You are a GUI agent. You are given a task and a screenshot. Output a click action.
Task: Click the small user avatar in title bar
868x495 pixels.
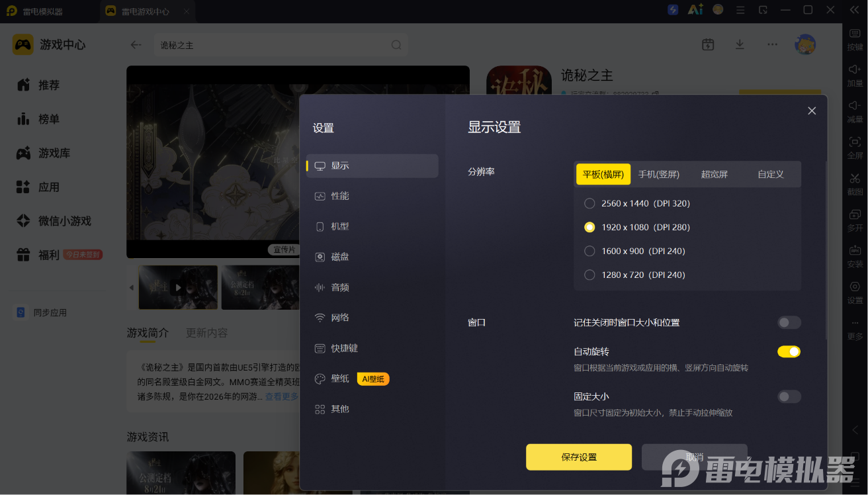(x=718, y=10)
